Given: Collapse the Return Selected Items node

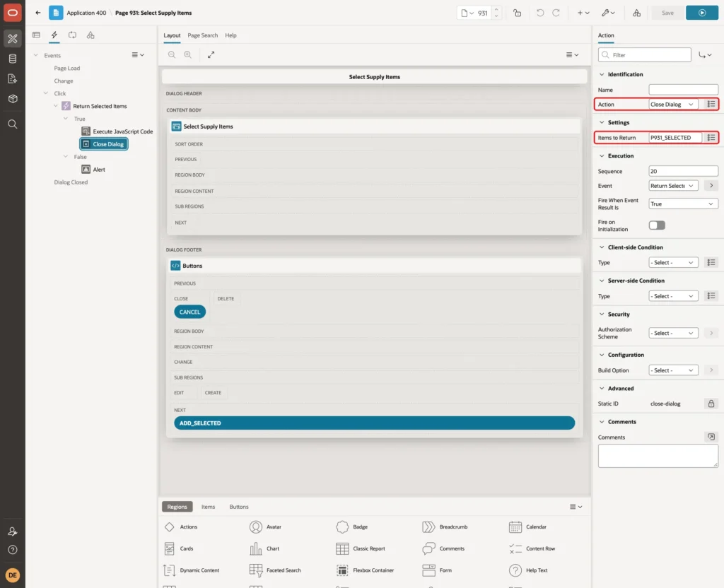Looking at the screenshot, I should pyautogui.click(x=55, y=106).
